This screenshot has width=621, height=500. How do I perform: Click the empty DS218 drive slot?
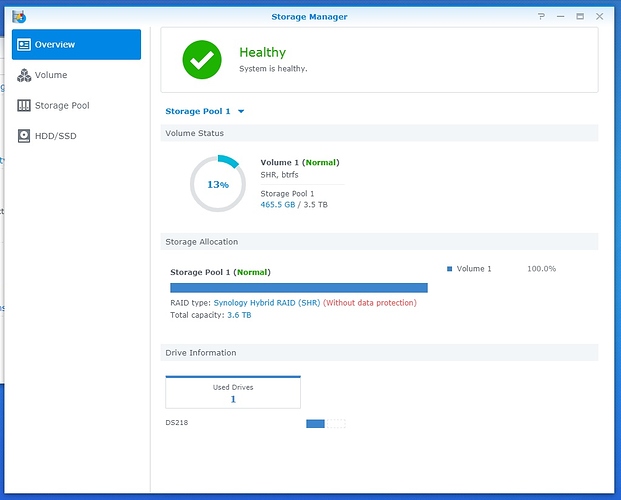336,423
